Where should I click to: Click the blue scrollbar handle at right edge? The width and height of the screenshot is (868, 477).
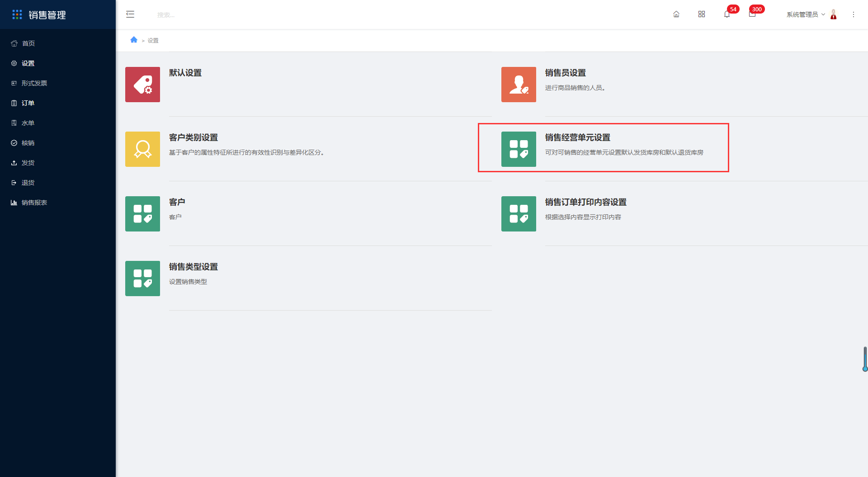[x=865, y=359]
